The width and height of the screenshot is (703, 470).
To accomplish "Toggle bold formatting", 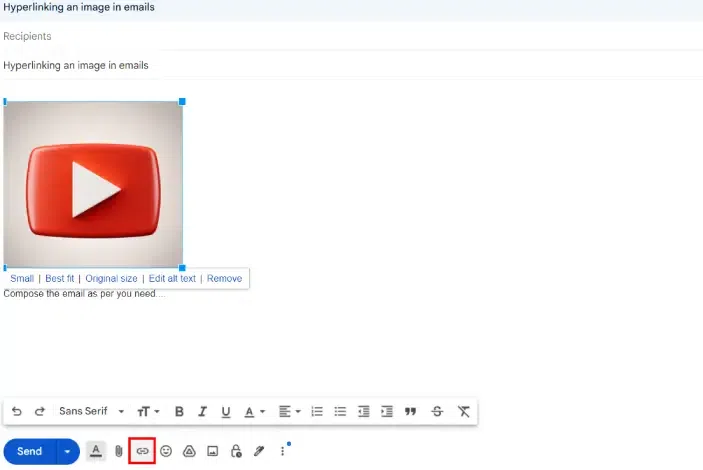I will pyautogui.click(x=179, y=411).
